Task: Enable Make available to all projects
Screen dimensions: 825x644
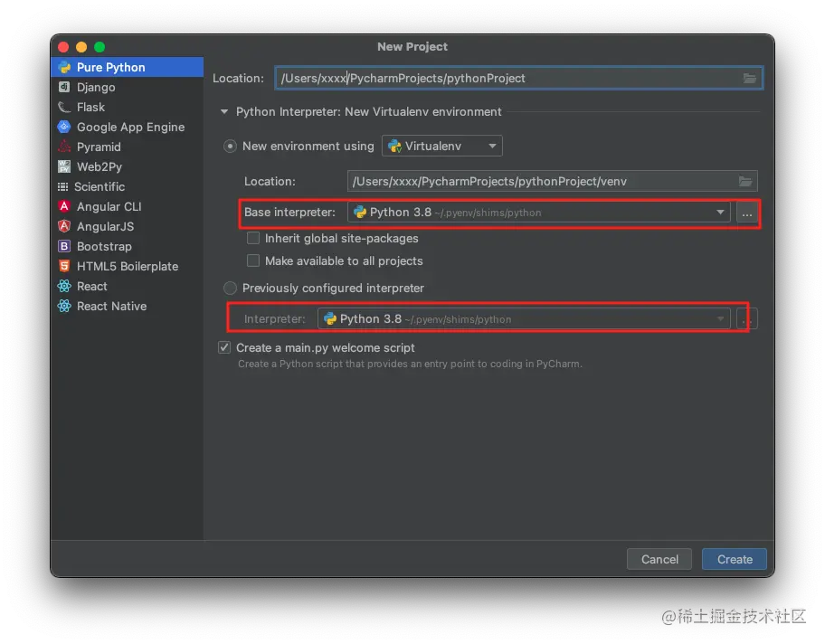Action: click(x=253, y=261)
